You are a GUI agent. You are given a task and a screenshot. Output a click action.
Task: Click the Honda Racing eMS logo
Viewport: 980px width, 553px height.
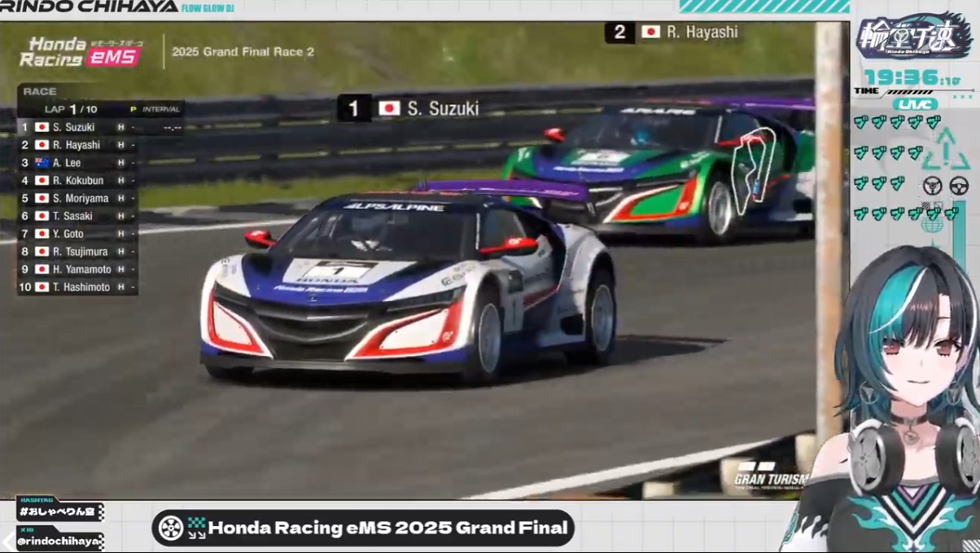[x=80, y=51]
